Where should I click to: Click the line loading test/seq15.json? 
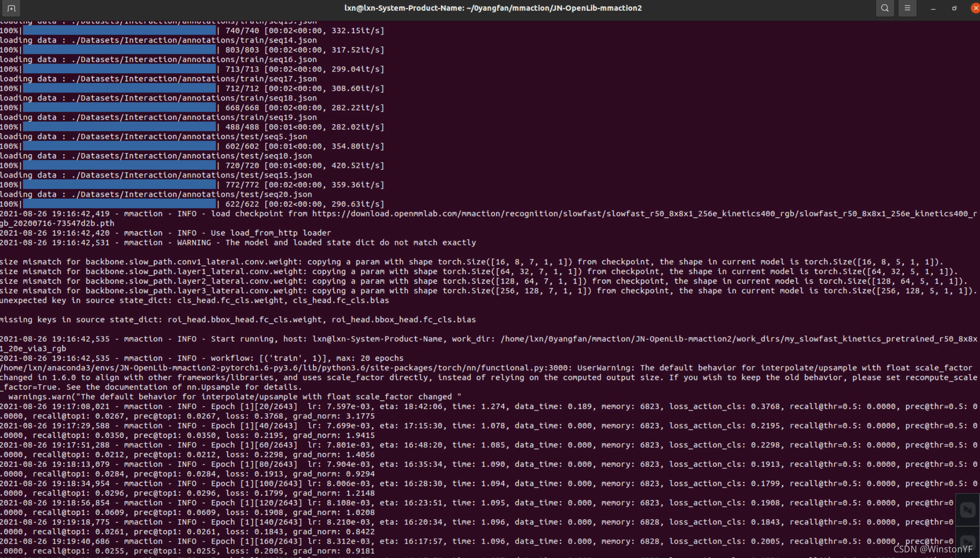pyautogui.click(x=156, y=175)
